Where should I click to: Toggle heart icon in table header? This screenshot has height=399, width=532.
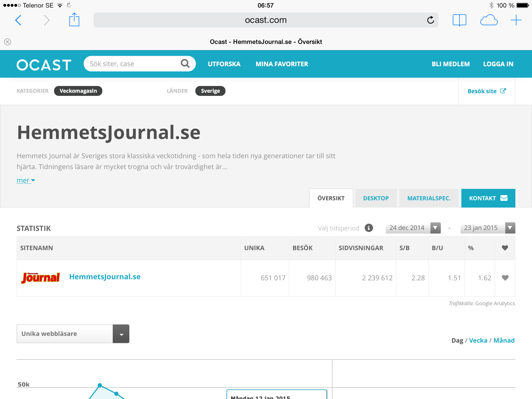505,248
